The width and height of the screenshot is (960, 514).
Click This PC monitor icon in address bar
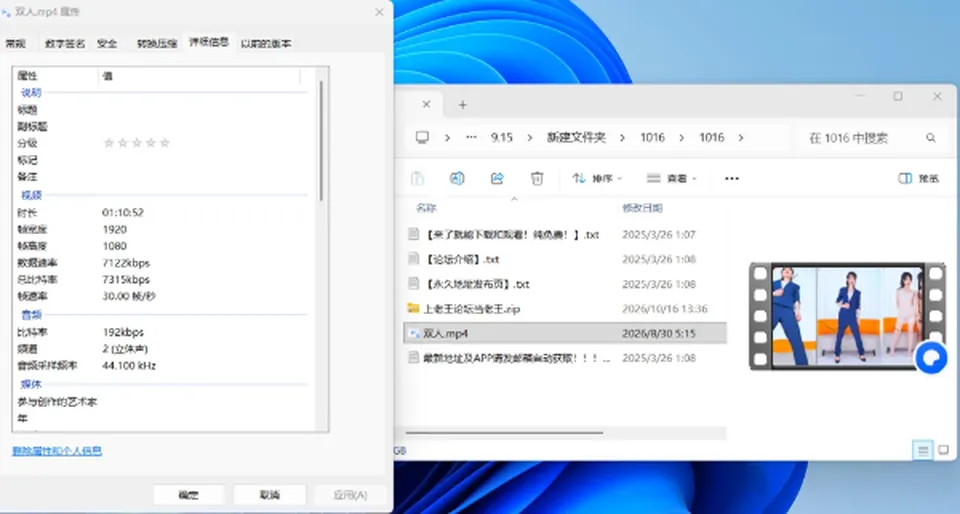coord(422,138)
